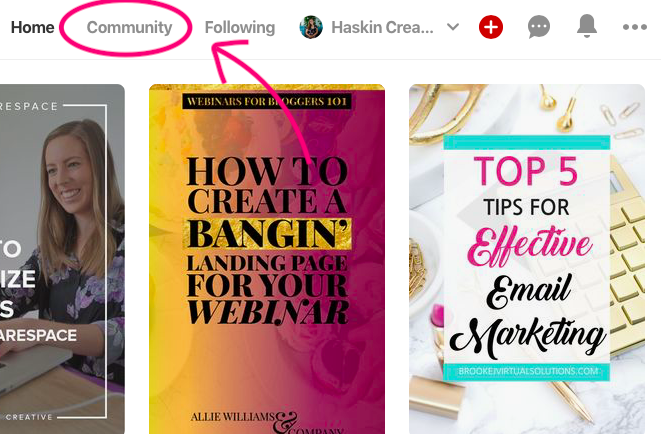
Task: Click the Webinars for Bloggers 101 banner
Action: point(266,102)
